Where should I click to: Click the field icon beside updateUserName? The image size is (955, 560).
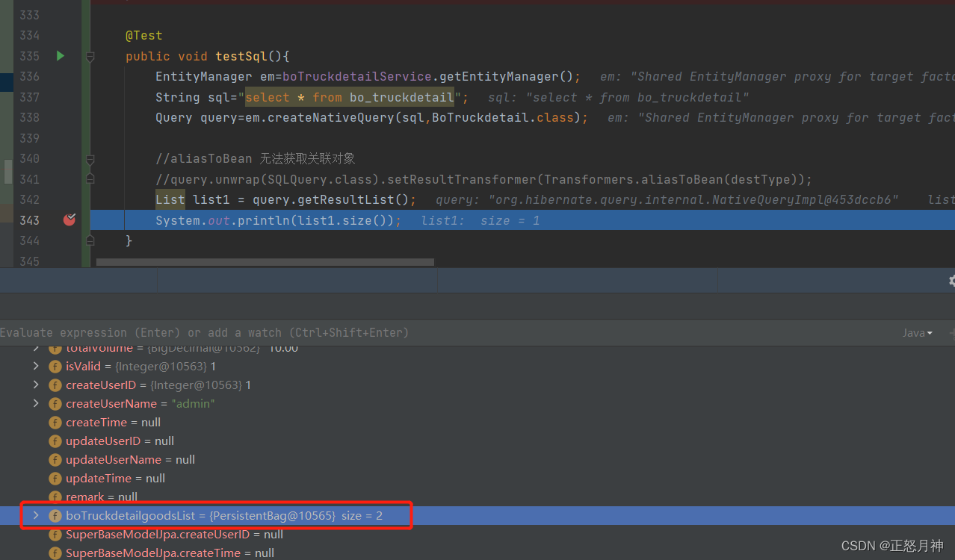[x=55, y=460]
